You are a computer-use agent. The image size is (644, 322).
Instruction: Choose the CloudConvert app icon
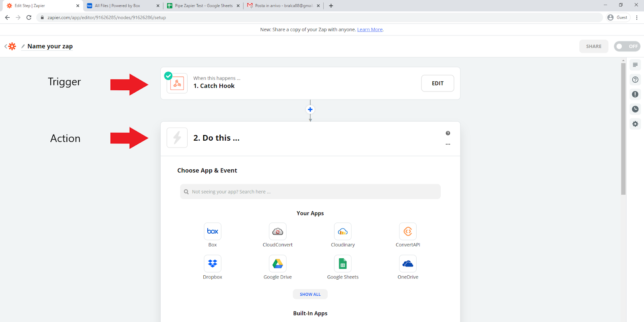tap(278, 231)
